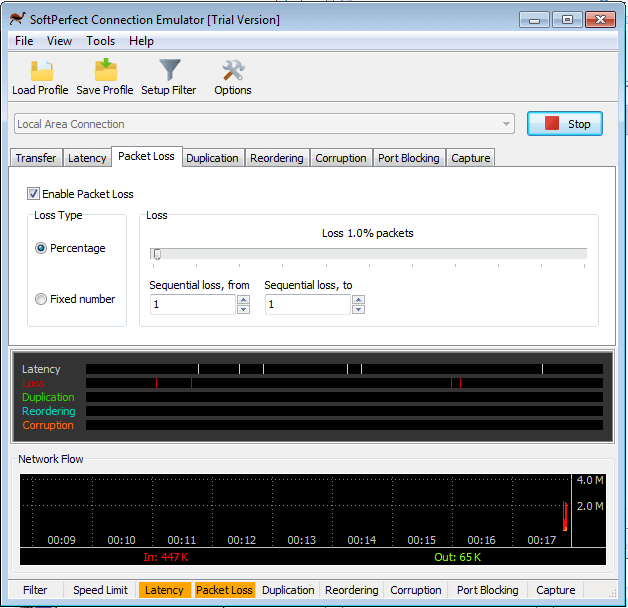Switch to the Port Blocking tab
The width and height of the screenshot is (628, 608).
click(409, 158)
